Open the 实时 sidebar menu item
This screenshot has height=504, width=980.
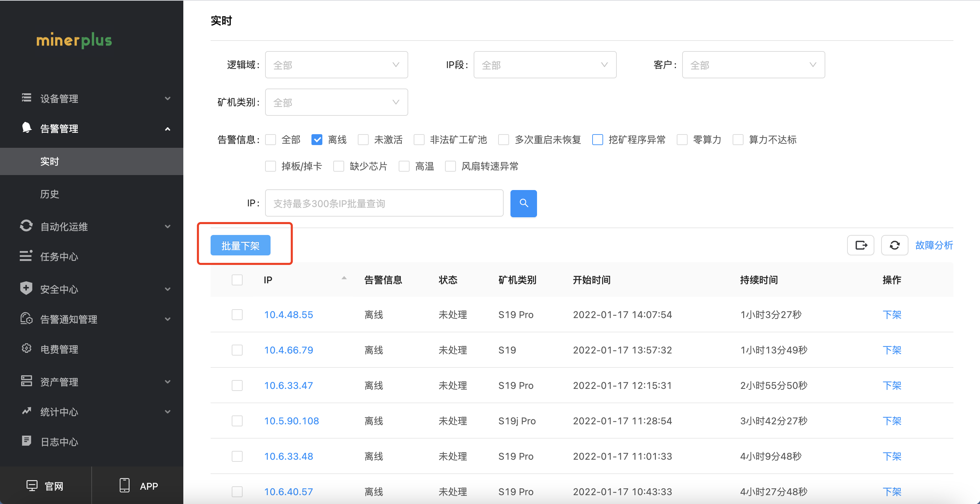[x=91, y=161]
